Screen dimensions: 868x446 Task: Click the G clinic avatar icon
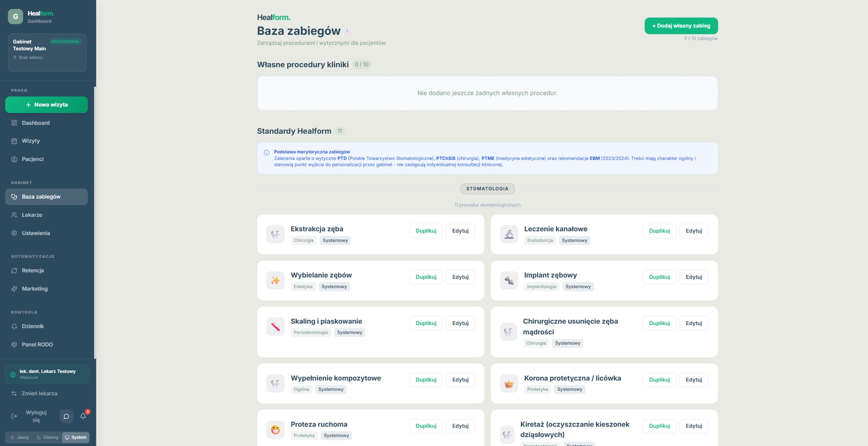pyautogui.click(x=15, y=16)
